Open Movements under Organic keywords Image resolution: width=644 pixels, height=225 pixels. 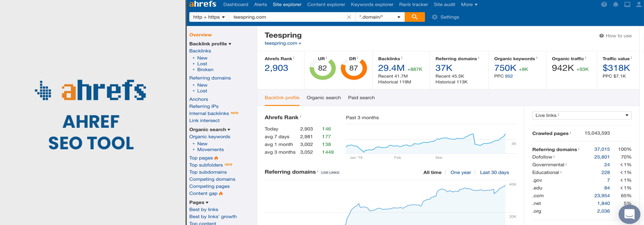click(210, 150)
